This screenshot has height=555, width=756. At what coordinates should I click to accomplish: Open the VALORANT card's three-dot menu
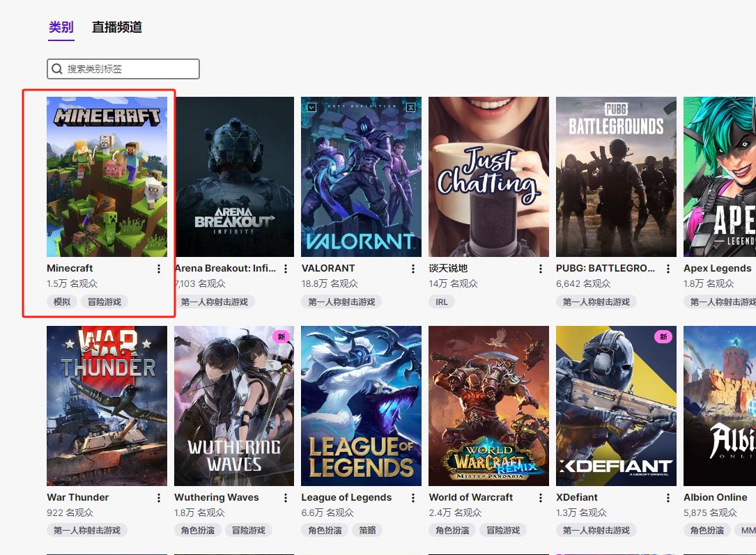tap(413, 269)
